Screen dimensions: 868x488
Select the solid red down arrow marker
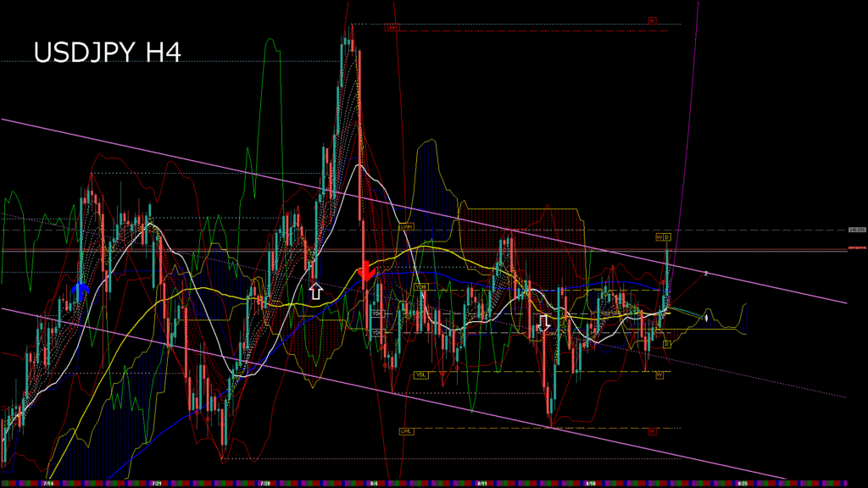coord(366,273)
